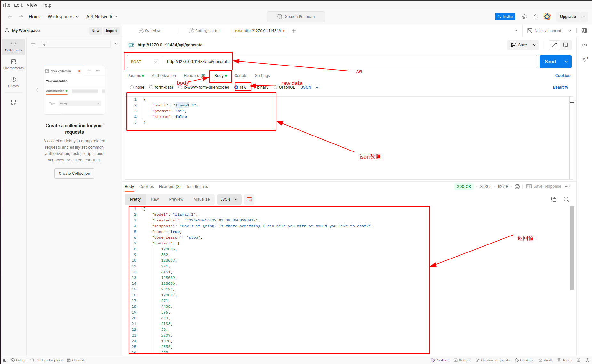Select the x-www-form-urlencoded body type
The image size is (592, 364).
tap(180, 87)
